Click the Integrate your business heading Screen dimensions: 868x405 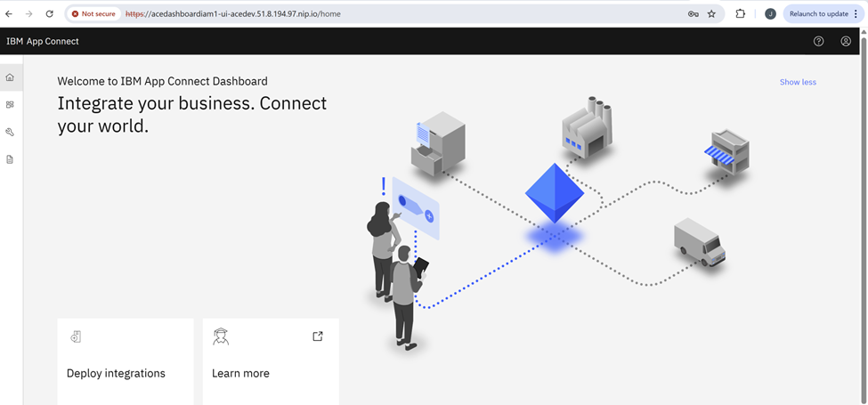(192, 115)
